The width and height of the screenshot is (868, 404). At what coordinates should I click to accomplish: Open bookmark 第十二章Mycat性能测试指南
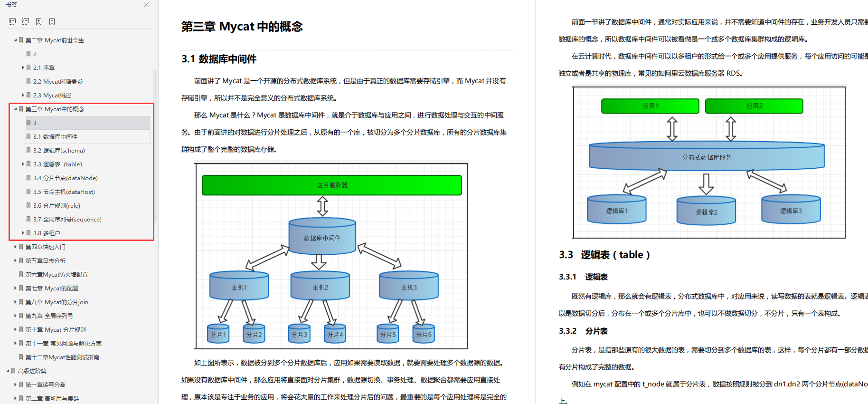pyautogui.click(x=62, y=357)
